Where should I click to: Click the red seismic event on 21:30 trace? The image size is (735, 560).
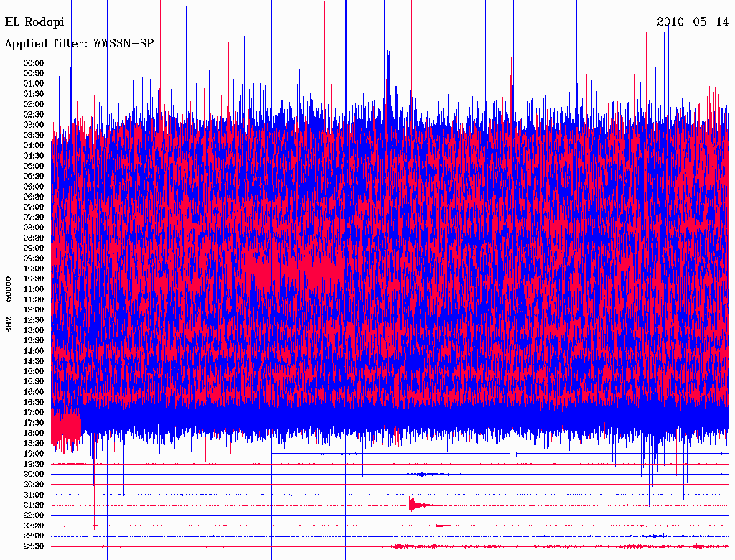(x=413, y=505)
